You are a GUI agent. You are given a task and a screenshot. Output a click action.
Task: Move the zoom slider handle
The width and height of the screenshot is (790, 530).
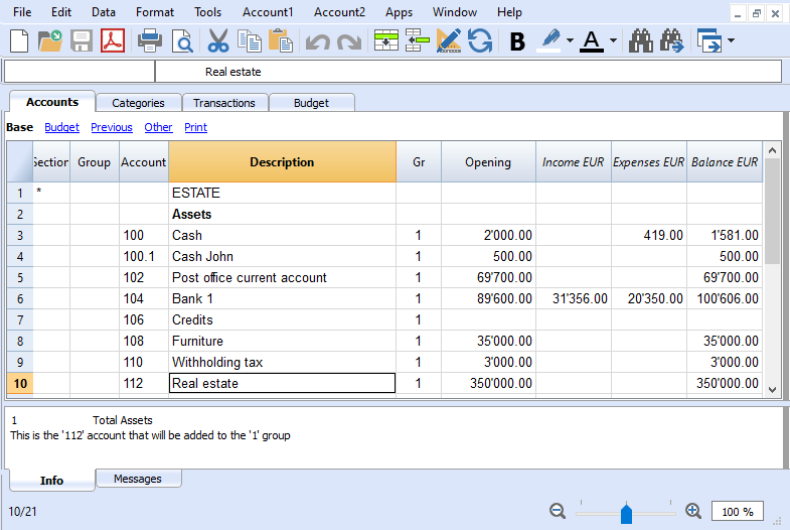626,513
